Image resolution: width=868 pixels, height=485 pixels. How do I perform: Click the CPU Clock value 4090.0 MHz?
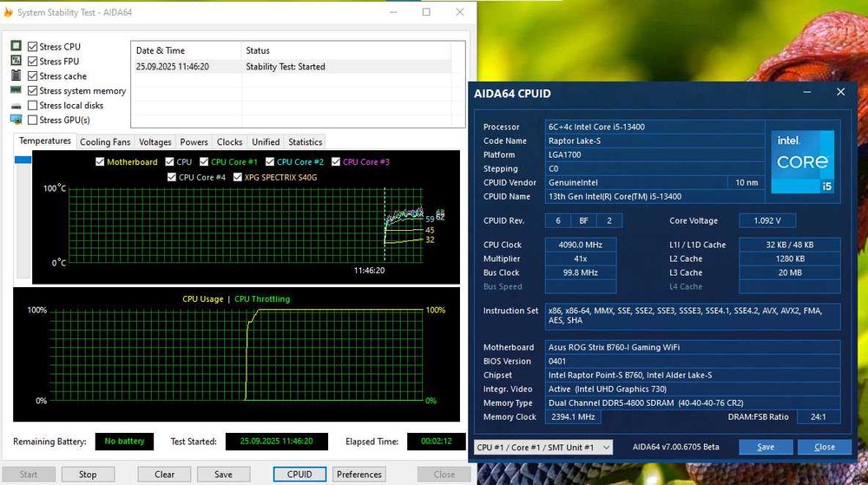[580, 245]
